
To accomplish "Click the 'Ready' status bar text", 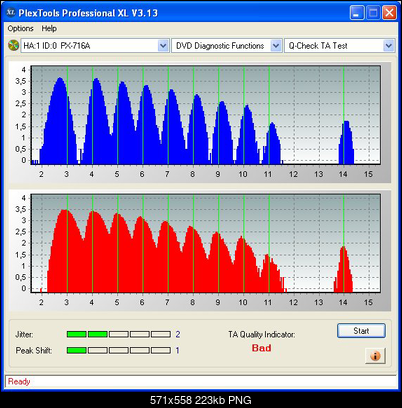I will [x=19, y=381].
